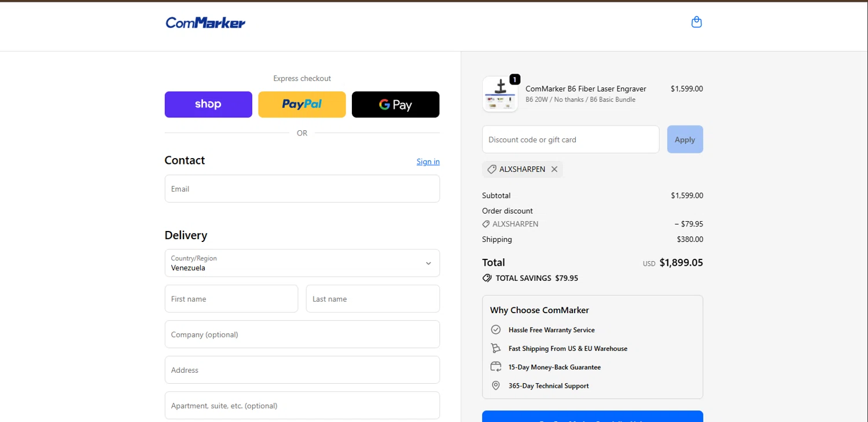Focus the Apartment, suite, etc. field

(302, 405)
